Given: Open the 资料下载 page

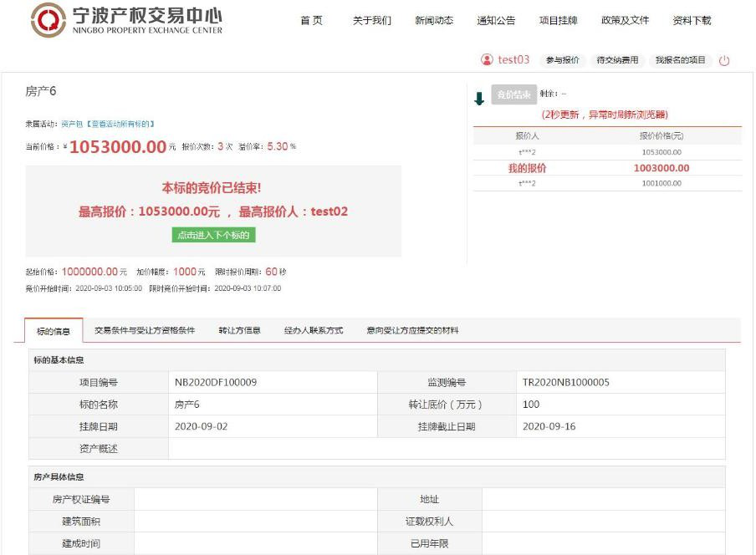Looking at the screenshot, I should pos(692,21).
